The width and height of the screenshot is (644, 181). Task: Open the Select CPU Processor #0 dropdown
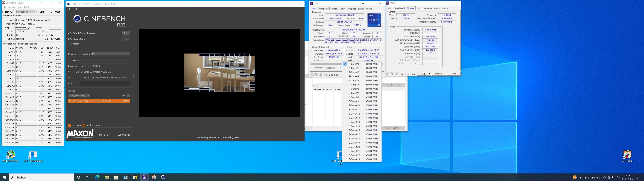[25, 12]
